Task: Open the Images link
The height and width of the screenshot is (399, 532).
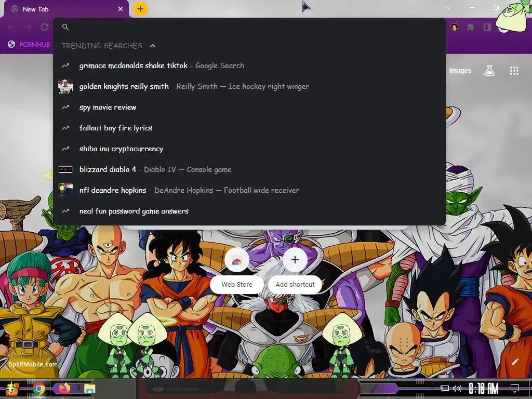Action: tap(460, 71)
